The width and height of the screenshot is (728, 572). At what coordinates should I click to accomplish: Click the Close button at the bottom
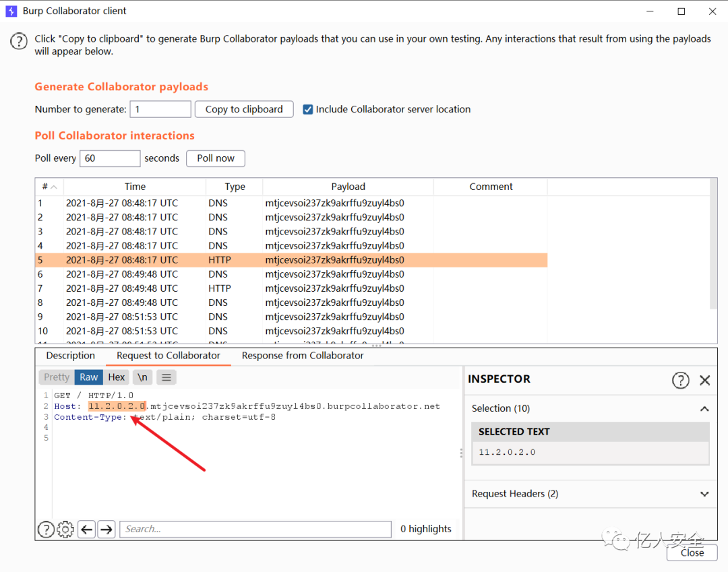pyautogui.click(x=692, y=553)
